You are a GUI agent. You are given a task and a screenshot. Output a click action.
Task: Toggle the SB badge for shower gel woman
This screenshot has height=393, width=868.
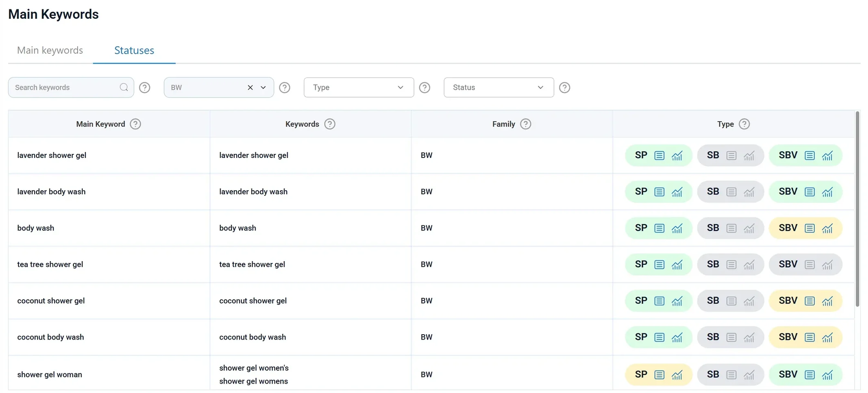coord(712,374)
